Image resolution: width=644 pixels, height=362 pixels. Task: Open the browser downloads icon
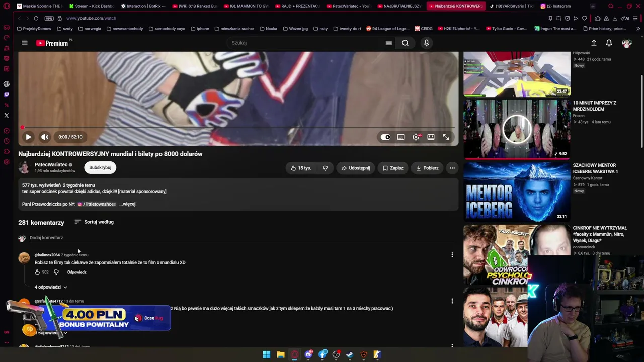click(614, 18)
